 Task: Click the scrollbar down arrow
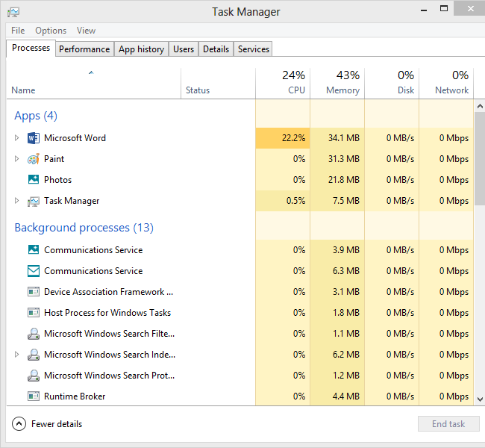pyautogui.click(x=480, y=399)
